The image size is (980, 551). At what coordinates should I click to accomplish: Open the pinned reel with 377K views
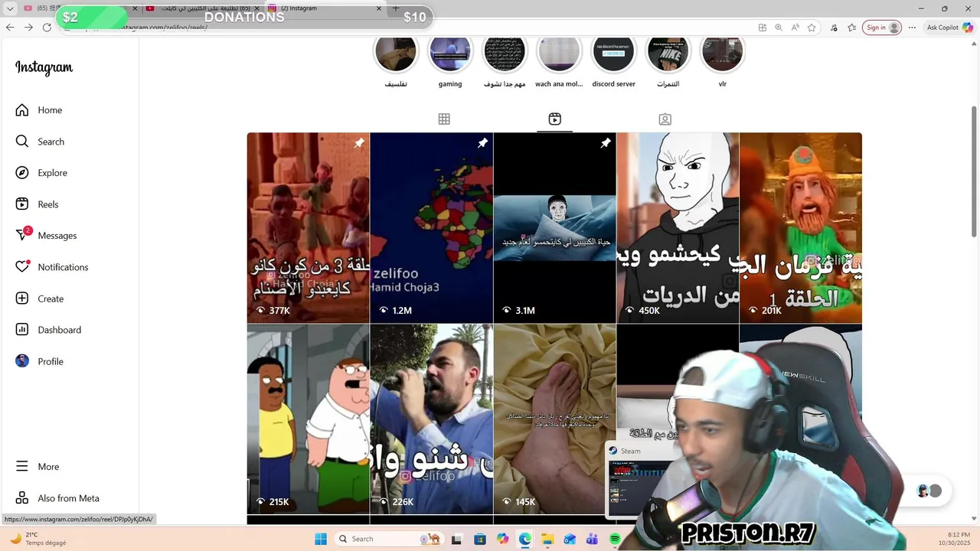click(308, 227)
